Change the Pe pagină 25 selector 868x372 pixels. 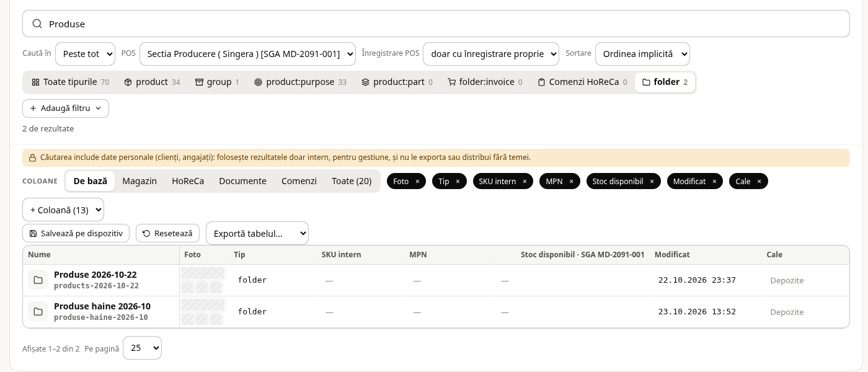click(x=142, y=348)
